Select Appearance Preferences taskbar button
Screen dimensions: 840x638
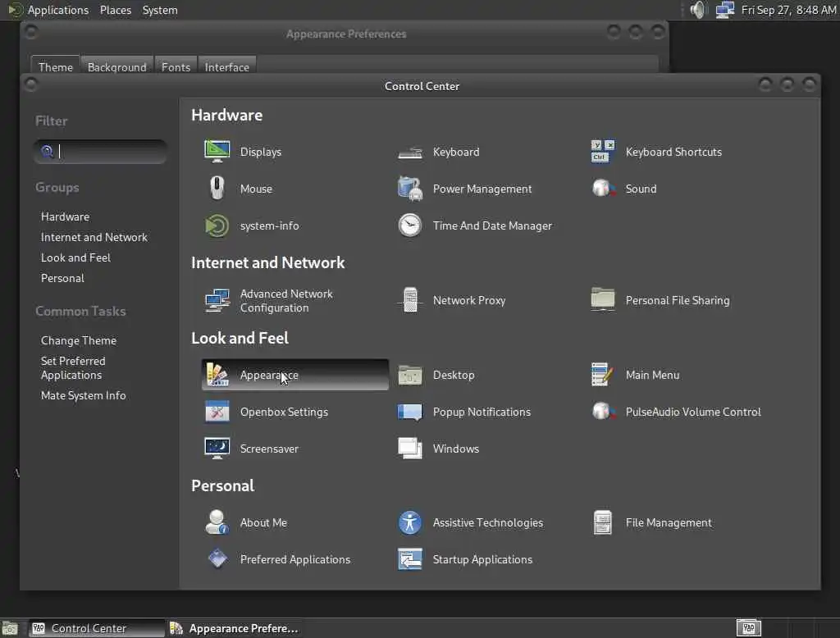pyautogui.click(x=234, y=628)
